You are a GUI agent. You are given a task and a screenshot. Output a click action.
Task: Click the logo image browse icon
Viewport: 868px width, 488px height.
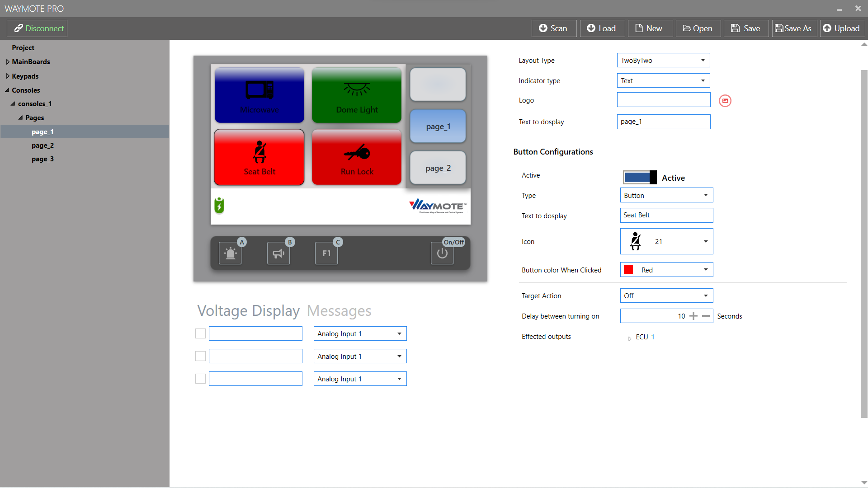725,101
